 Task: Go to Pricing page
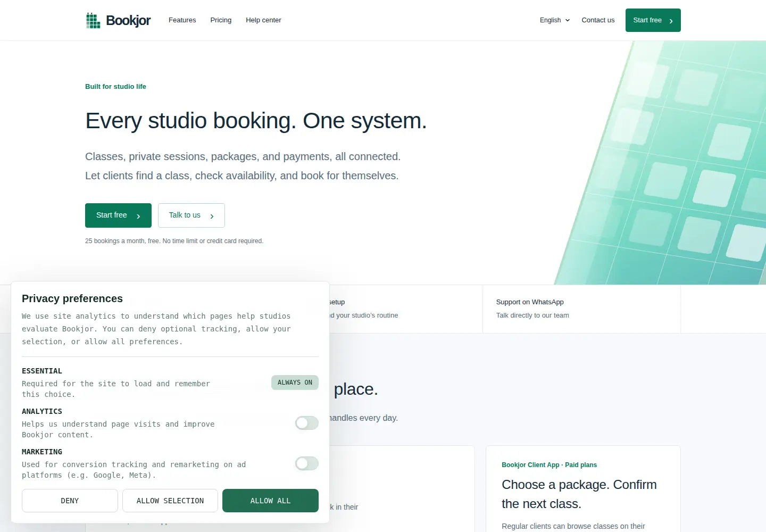point(221,20)
